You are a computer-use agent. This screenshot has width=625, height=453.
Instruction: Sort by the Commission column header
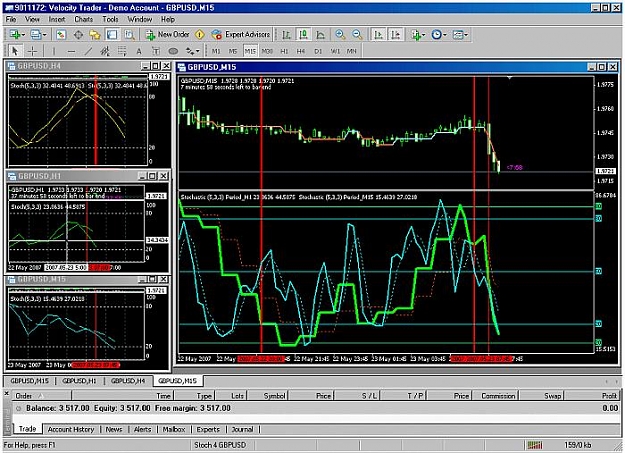click(x=495, y=396)
